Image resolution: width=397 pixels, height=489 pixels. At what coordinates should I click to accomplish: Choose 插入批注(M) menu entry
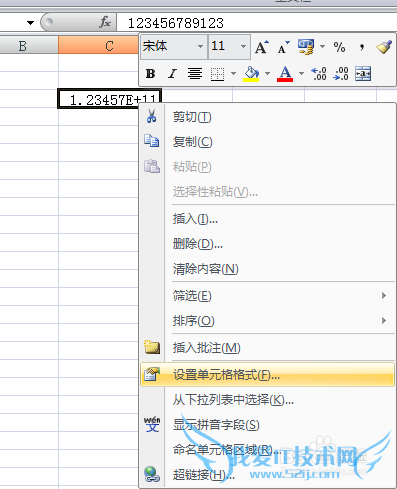pyautogui.click(x=267, y=348)
